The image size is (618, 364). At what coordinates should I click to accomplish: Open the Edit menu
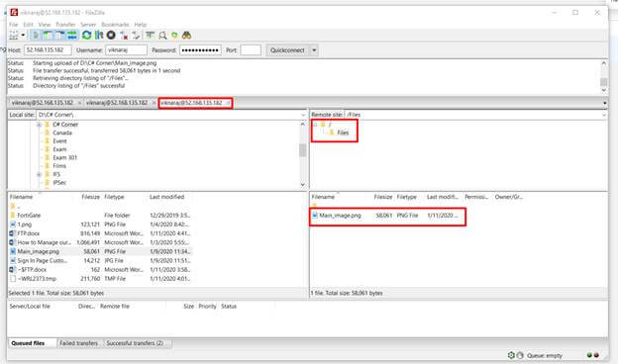pos(28,25)
